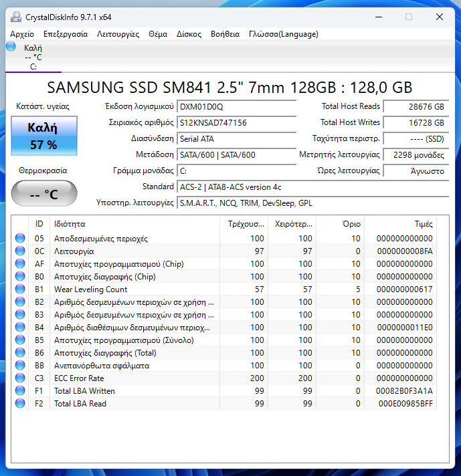Click raw value 000000008FA
The height and width of the screenshot is (476, 461).
405,251
